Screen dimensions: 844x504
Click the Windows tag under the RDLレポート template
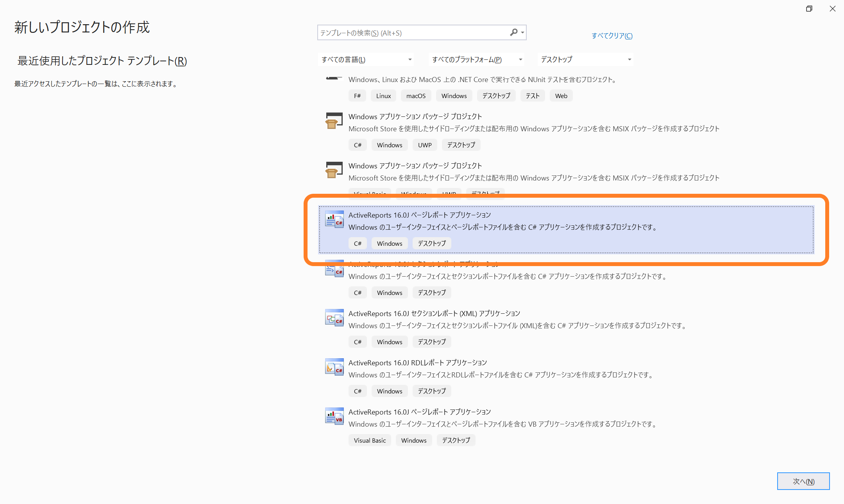tap(390, 391)
